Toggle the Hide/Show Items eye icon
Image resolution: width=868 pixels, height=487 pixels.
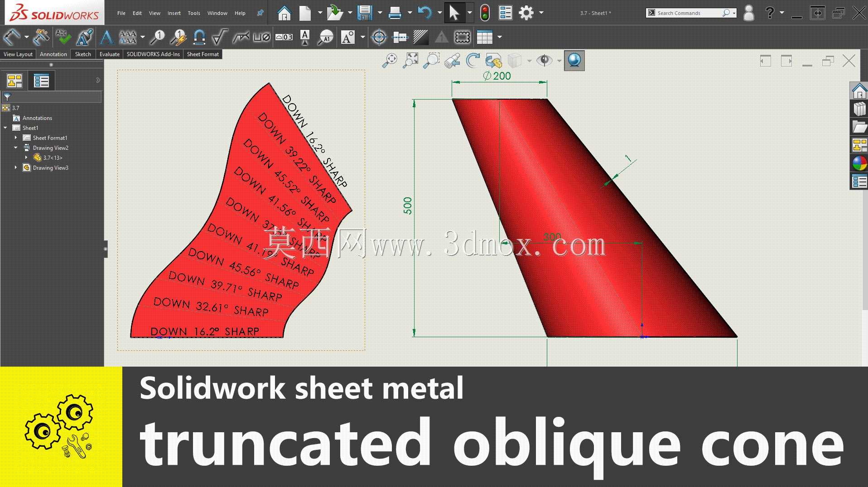(544, 61)
